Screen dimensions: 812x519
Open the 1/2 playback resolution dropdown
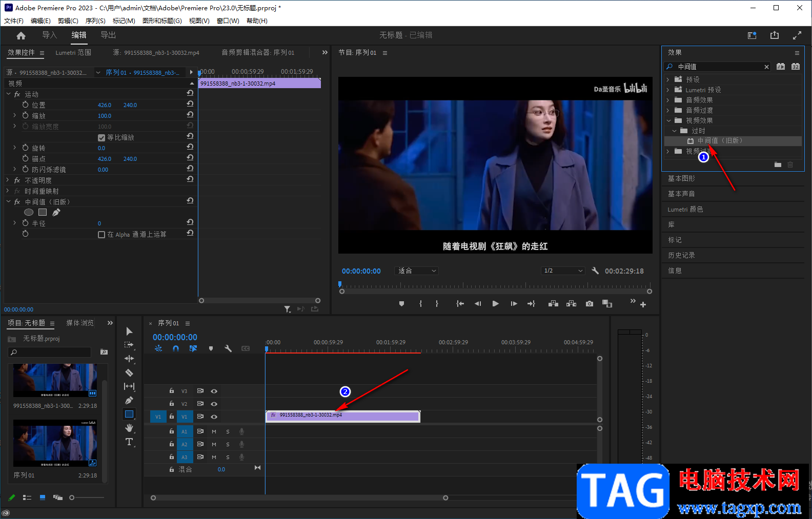pyautogui.click(x=563, y=271)
